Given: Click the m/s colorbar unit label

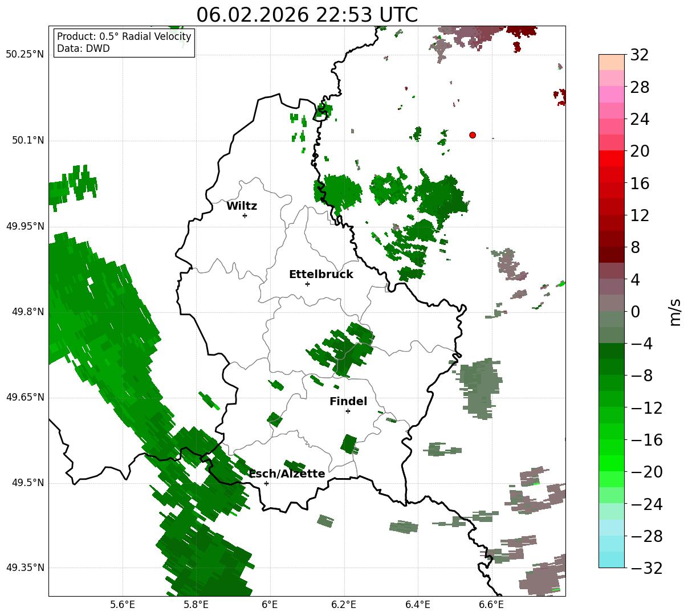Looking at the screenshot, I should pyautogui.click(x=675, y=312).
